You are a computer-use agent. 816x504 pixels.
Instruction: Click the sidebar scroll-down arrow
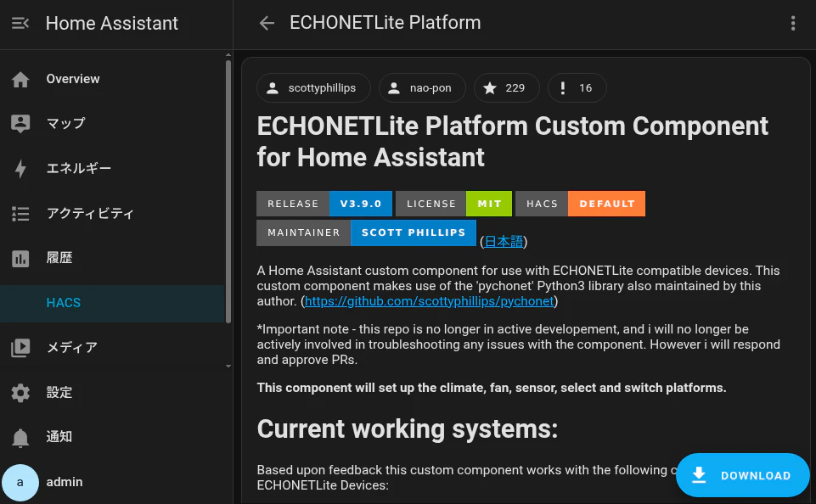228,367
